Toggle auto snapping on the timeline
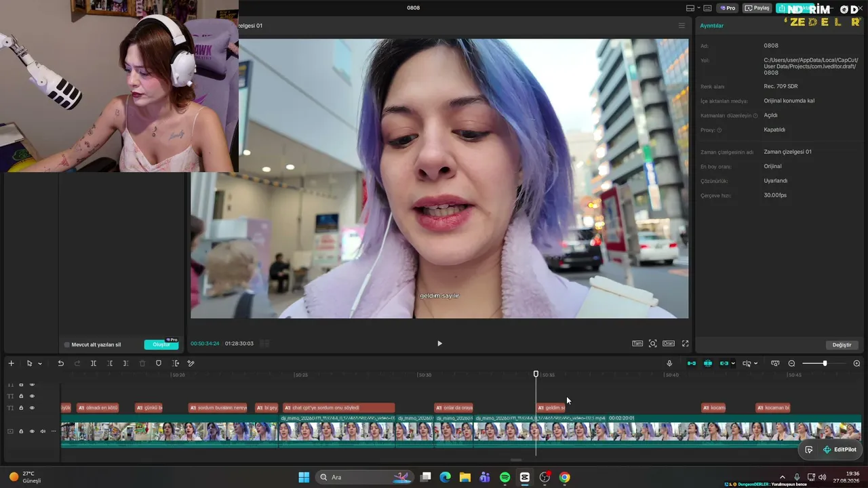868x488 pixels. [x=708, y=363]
